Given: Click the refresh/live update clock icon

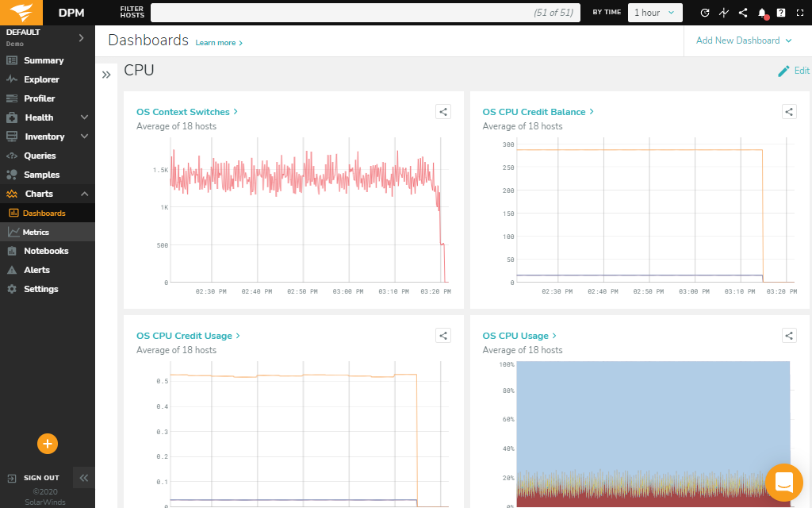Looking at the screenshot, I should 705,13.
